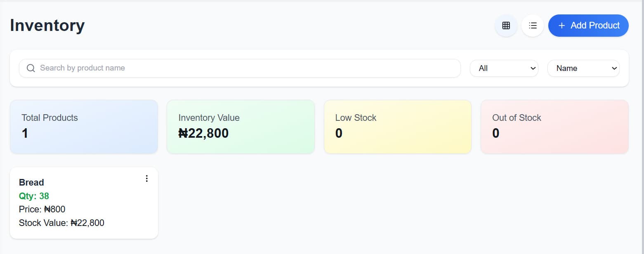
Task: Select the Out of Stock summary card
Action: pyautogui.click(x=554, y=126)
